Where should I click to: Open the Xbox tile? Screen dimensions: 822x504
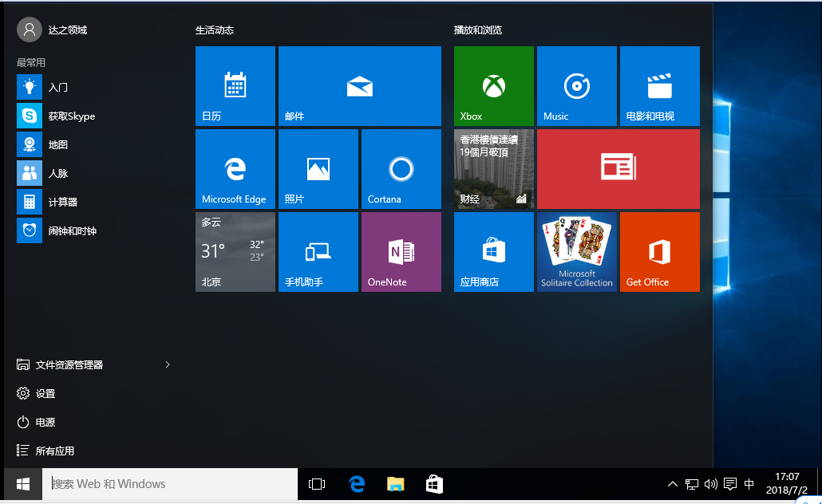[x=493, y=86]
